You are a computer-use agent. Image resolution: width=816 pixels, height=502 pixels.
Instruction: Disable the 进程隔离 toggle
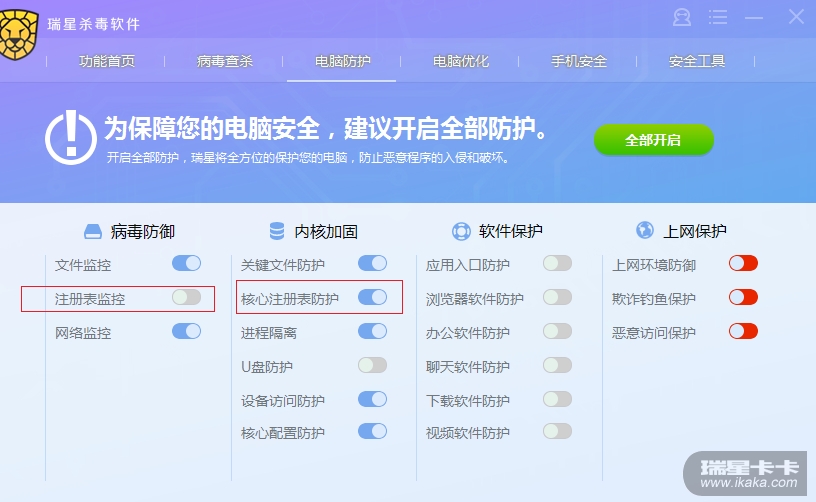click(x=372, y=331)
